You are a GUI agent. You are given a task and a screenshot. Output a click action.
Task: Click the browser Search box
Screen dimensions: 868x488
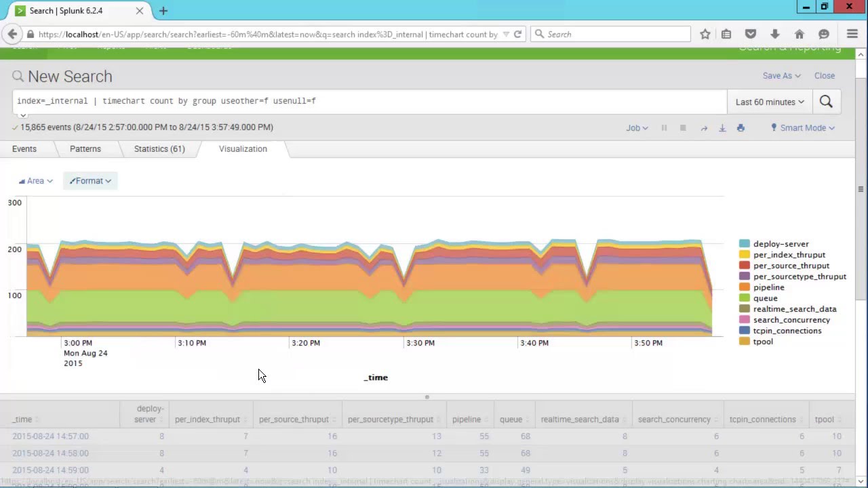[610, 34]
